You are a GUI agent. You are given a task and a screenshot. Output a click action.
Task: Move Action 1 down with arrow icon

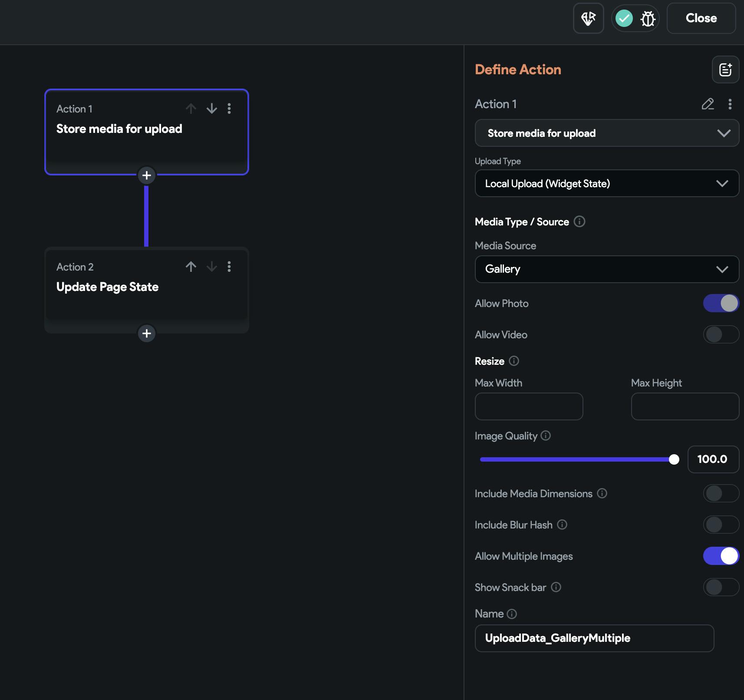(211, 109)
